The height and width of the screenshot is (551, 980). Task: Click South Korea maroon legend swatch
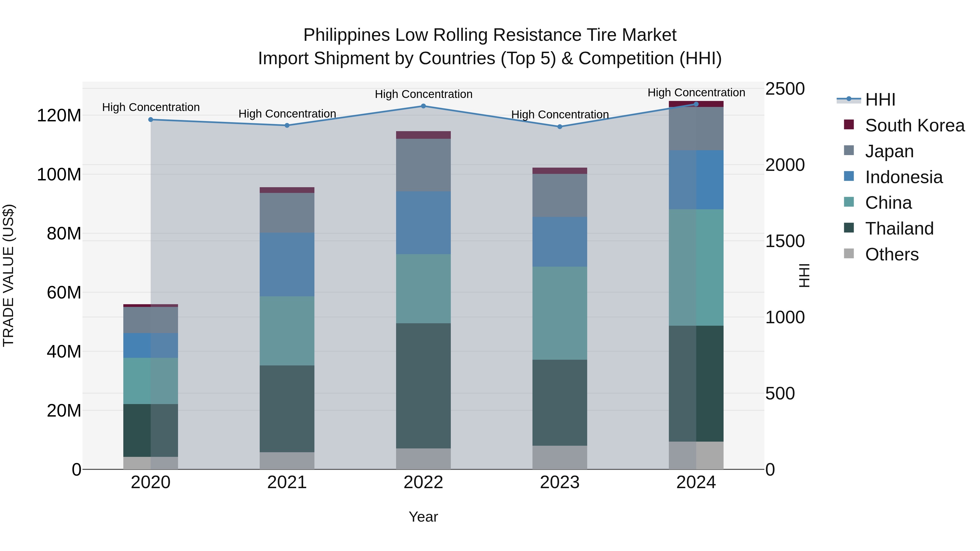click(849, 124)
